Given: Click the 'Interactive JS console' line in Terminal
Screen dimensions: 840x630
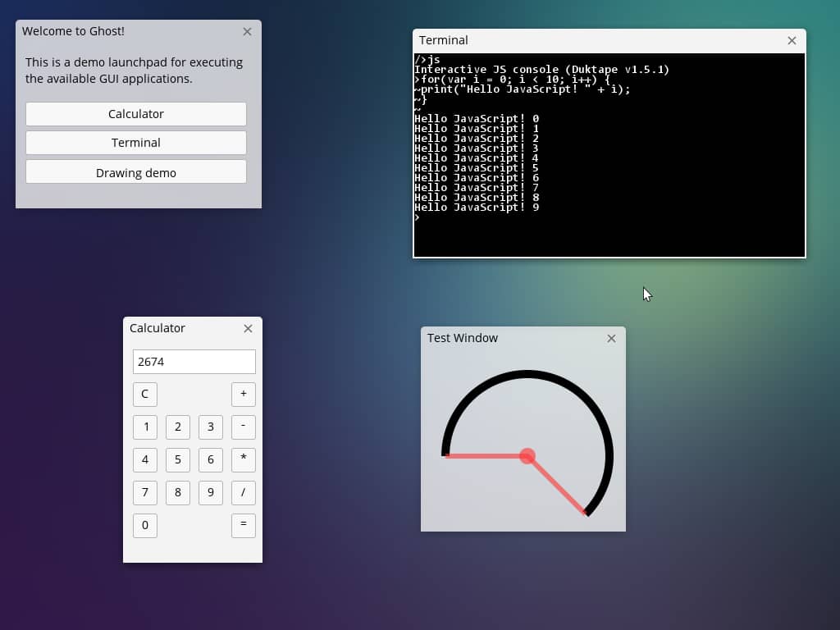Looking at the screenshot, I should (541, 70).
